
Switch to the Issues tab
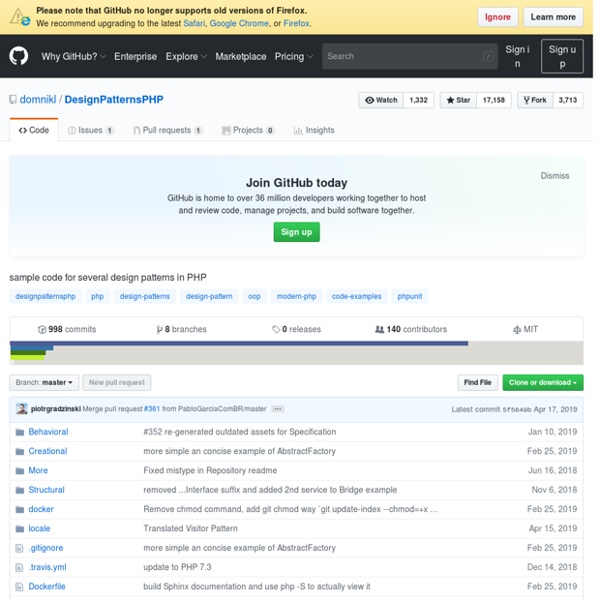(x=91, y=130)
